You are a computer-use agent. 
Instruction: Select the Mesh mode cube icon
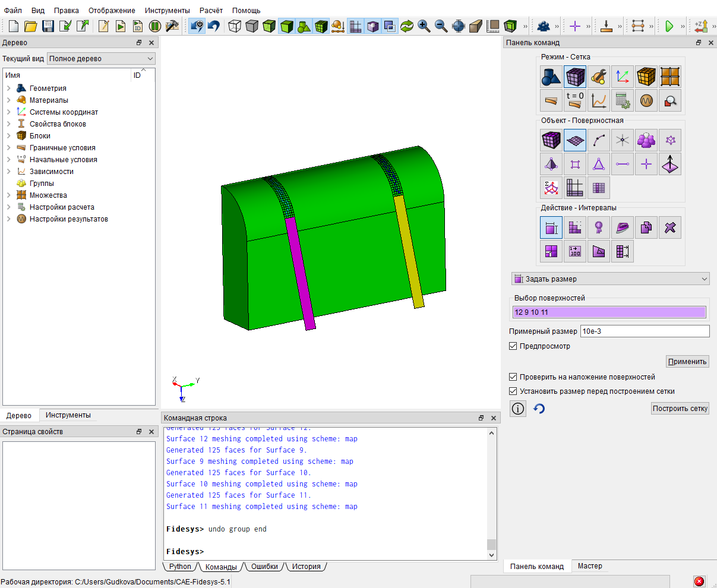(575, 77)
